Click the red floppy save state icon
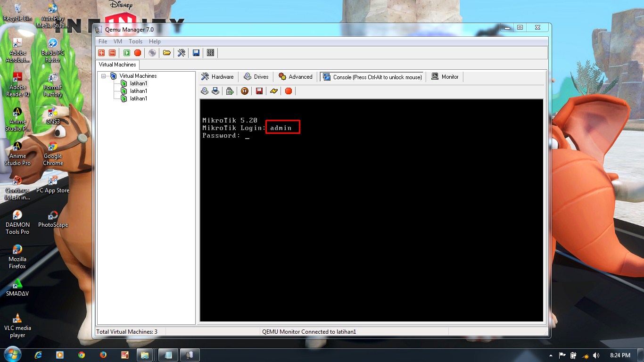Viewport: 644px width, 362px height. (259, 91)
